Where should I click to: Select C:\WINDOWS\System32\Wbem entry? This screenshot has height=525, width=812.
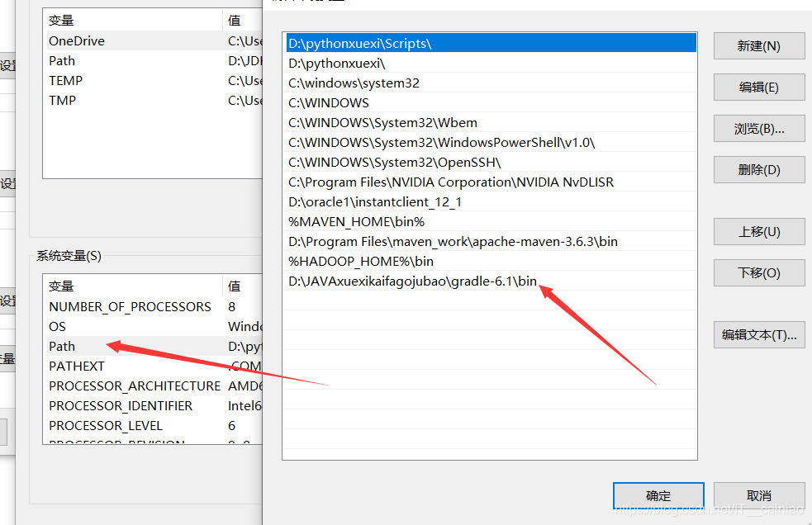click(491, 123)
